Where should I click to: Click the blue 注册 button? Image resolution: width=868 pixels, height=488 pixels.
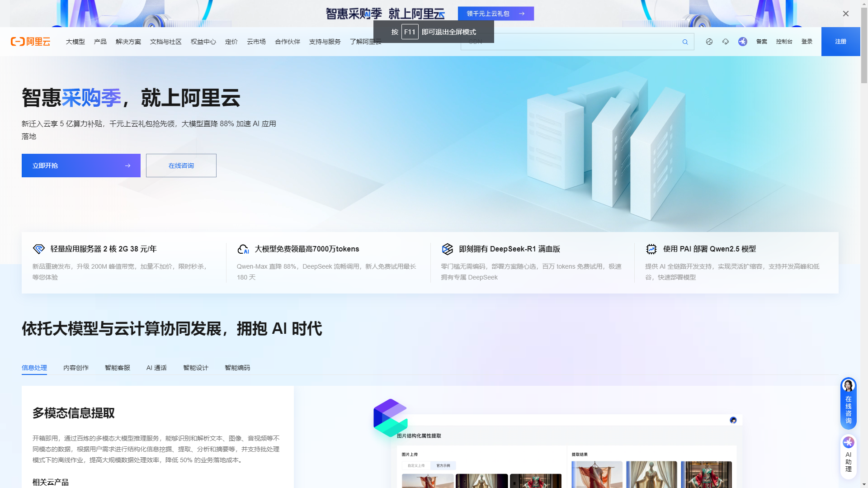tap(840, 42)
